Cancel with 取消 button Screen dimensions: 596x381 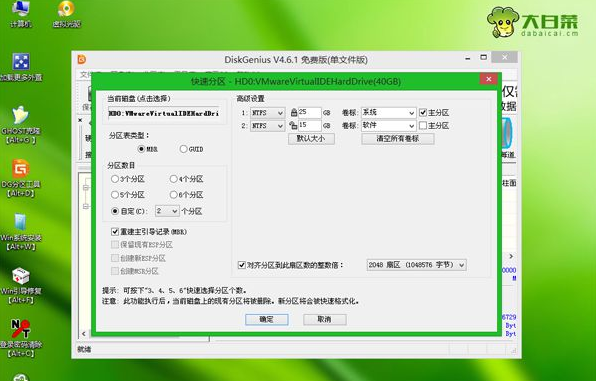(x=324, y=319)
